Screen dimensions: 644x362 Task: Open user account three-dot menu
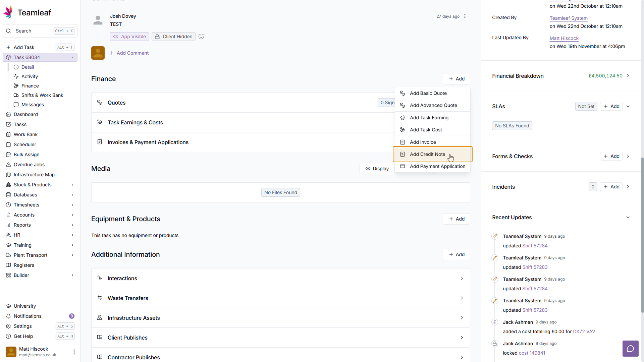(74, 352)
